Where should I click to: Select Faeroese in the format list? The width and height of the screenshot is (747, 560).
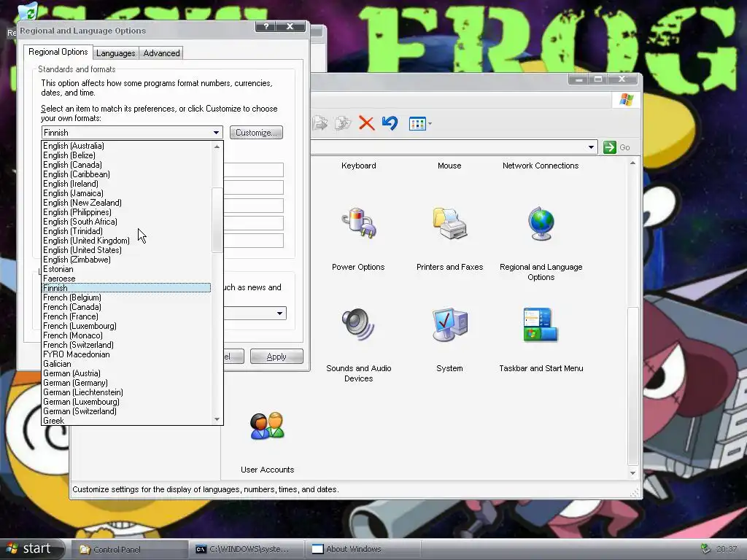(x=126, y=279)
